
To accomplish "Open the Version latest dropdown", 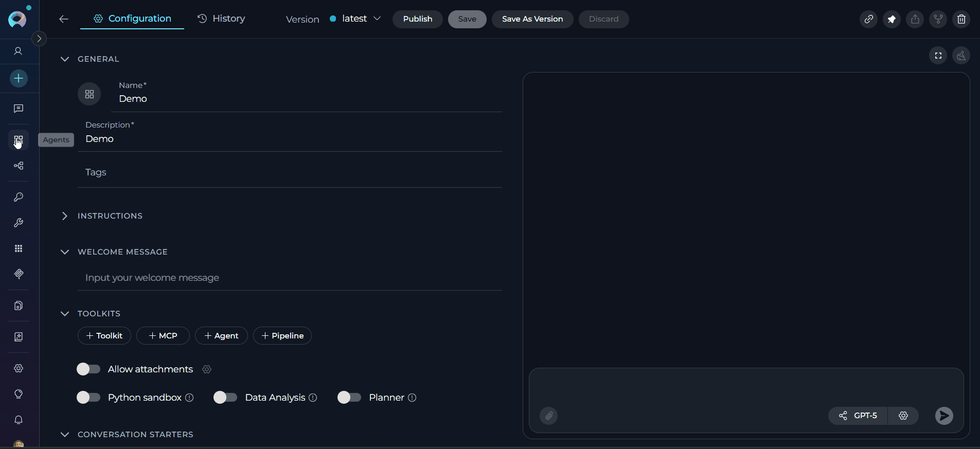I will [356, 19].
